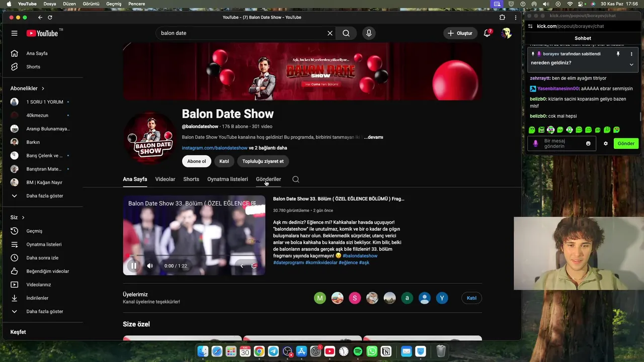Screen dimensions: 644x362
Task: Go back in the browser
Action: (40, 17)
